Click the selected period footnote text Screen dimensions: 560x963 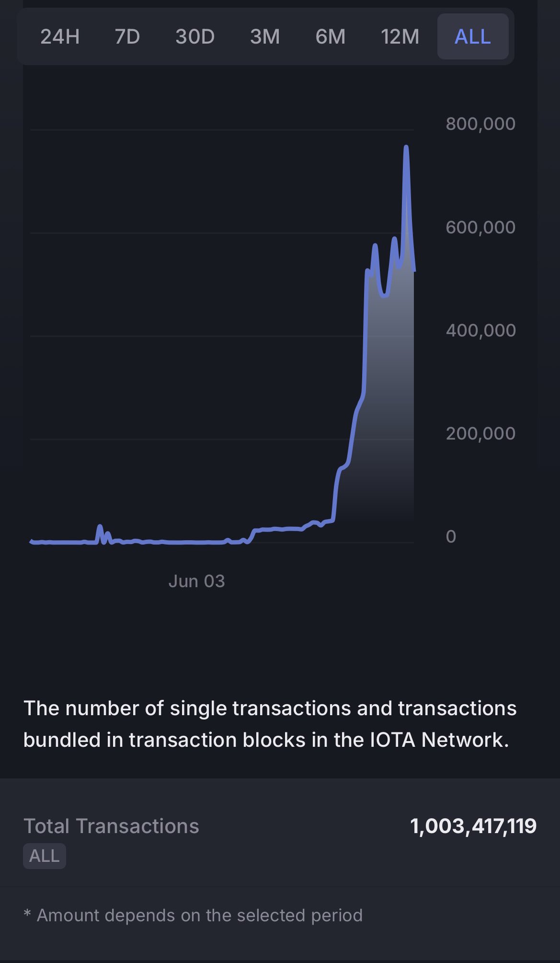(x=193, y=915)
